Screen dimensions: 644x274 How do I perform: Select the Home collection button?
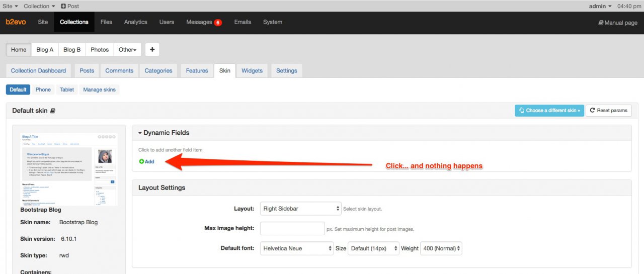[x=19, y=50]
